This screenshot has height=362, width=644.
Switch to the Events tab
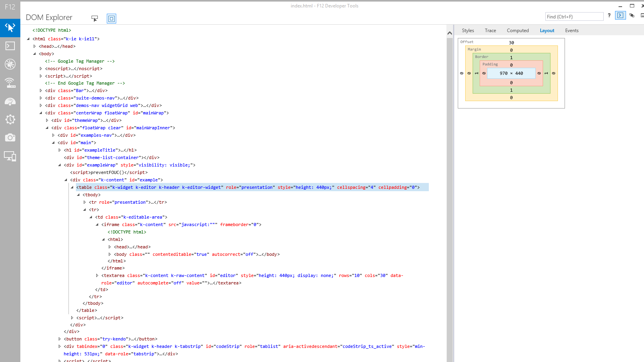pyautogui.click(x=572, y=31)
